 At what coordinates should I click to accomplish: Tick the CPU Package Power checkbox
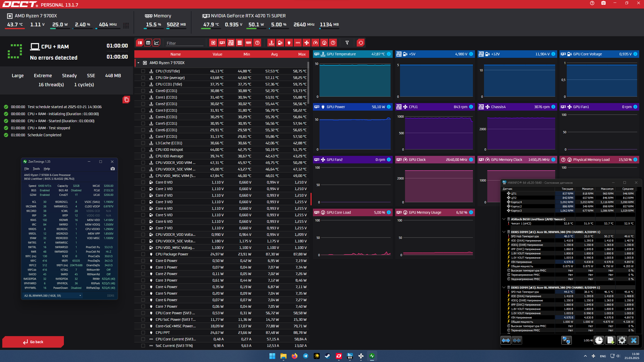coord(143,254)
